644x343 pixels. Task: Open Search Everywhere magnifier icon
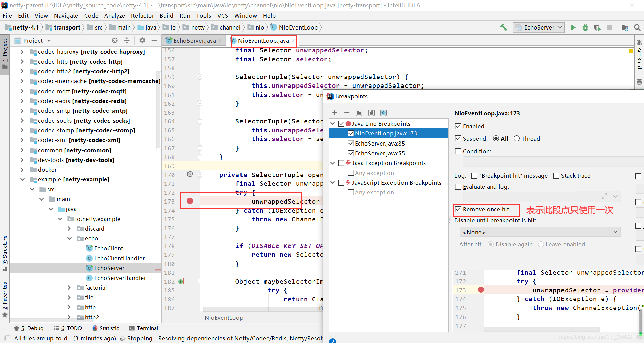point(637,27)
